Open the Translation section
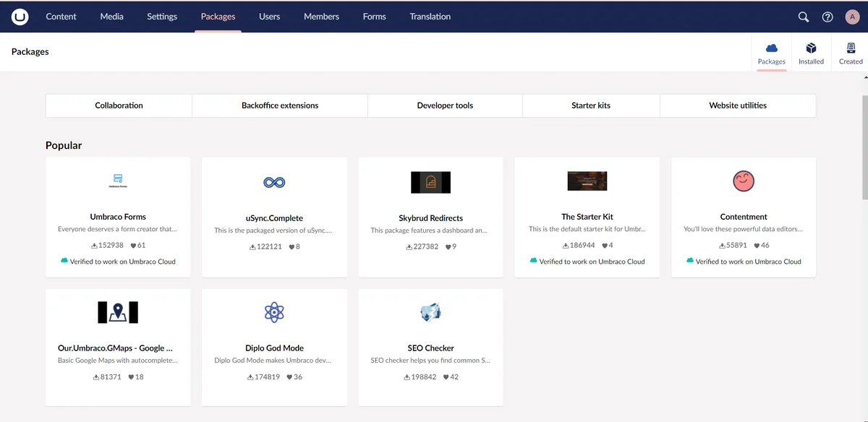The image size is (868, 422). (430, 17)
